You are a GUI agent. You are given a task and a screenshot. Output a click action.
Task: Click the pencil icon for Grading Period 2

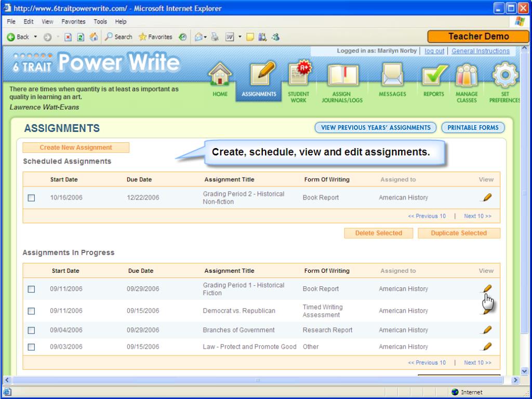coord(487,197)
